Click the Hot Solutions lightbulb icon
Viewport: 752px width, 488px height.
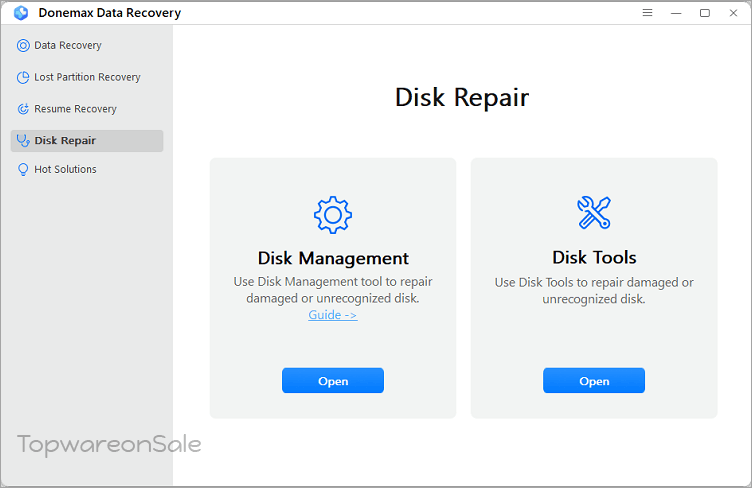pyautogui.click(x=23, y=170)
